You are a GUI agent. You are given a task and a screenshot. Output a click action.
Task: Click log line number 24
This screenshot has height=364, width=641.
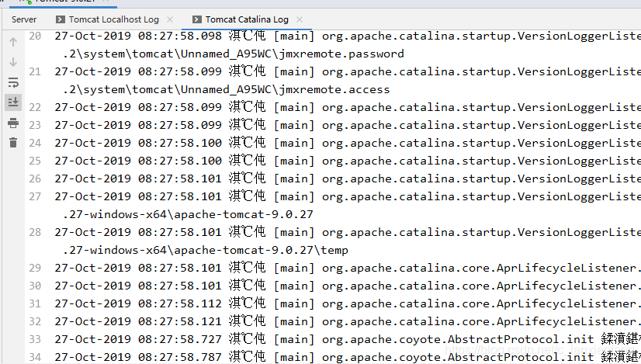tap(35, 143)
